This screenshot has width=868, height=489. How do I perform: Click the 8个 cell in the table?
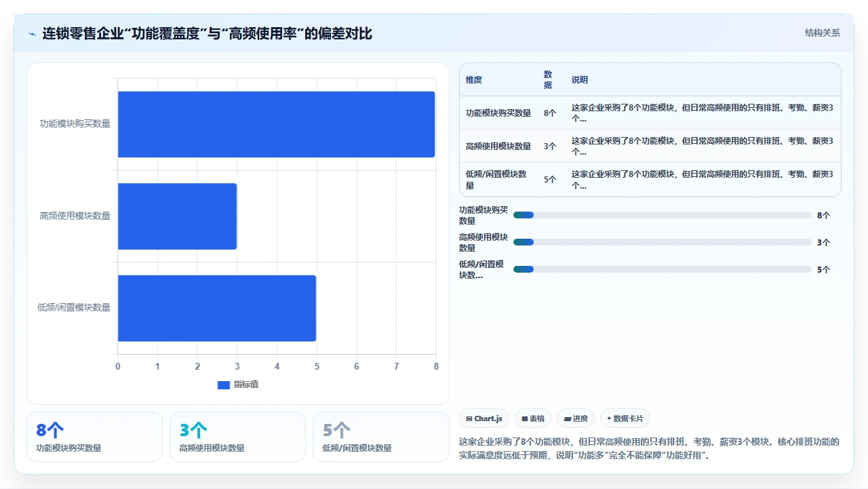550,113
